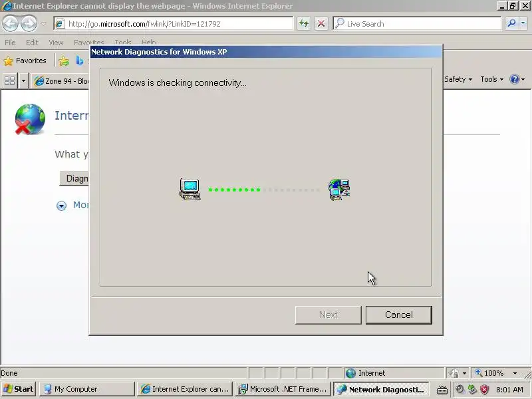Open the File menu
This screenshot has width=532, height=399.
pos(10,43)
